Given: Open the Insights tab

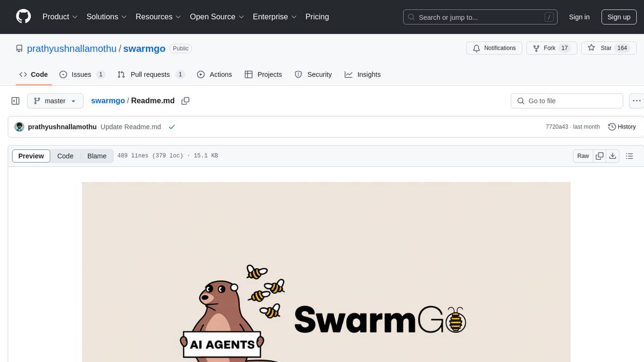Looking at the screenshot, I should point(363,74).
